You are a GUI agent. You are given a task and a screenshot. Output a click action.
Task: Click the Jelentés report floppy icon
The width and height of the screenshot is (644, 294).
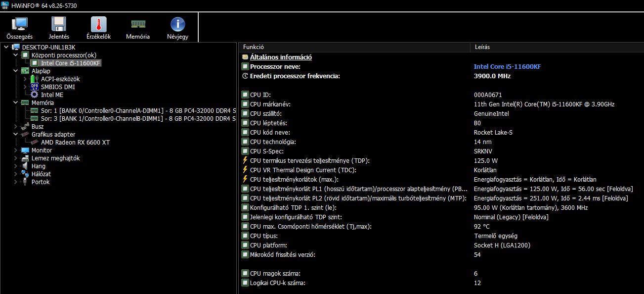coord(59,24)
